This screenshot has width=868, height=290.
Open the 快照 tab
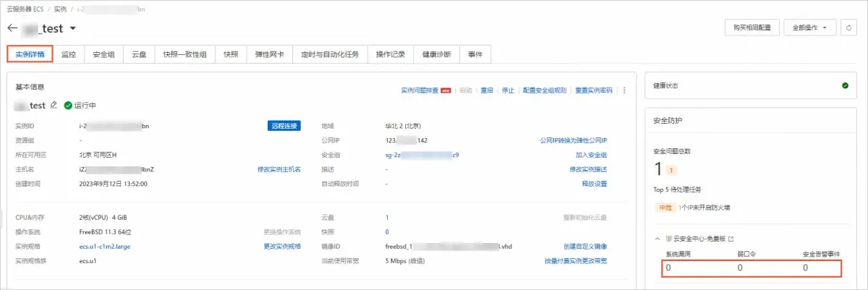[230, 54]
